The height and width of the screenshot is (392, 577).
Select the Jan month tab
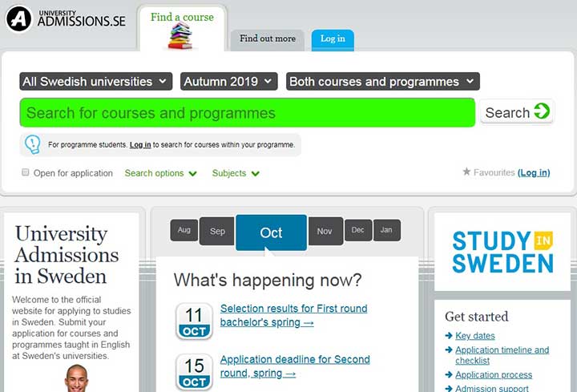(x=387, y=230)
